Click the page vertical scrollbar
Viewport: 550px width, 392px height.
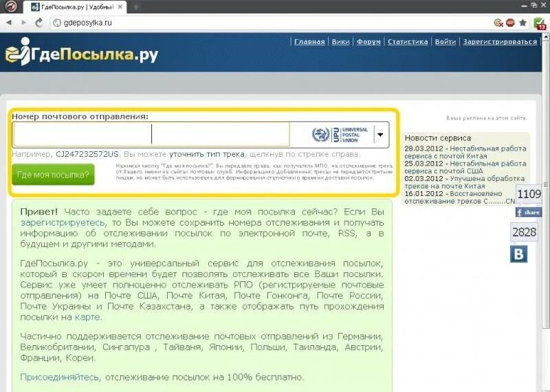click(x=546, y=184)
